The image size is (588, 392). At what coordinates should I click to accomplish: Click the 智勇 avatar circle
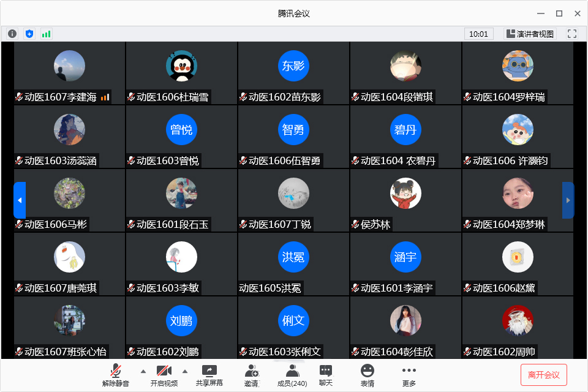[x=293, y=130]
